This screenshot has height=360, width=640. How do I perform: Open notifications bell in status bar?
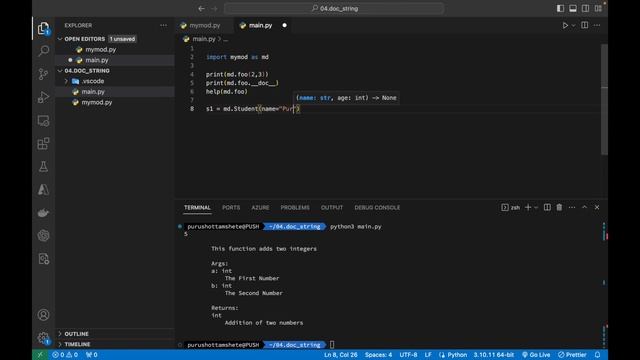click(x=598, y=355)
